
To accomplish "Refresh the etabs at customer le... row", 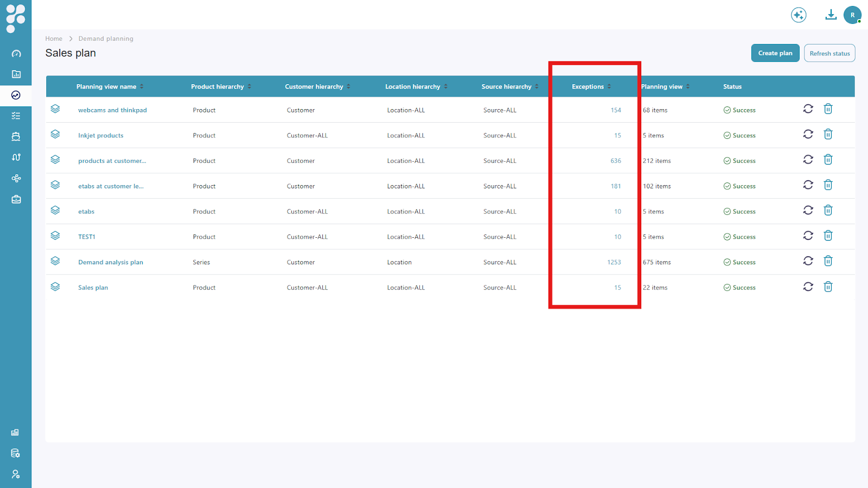I will click(x=808, y=185).
